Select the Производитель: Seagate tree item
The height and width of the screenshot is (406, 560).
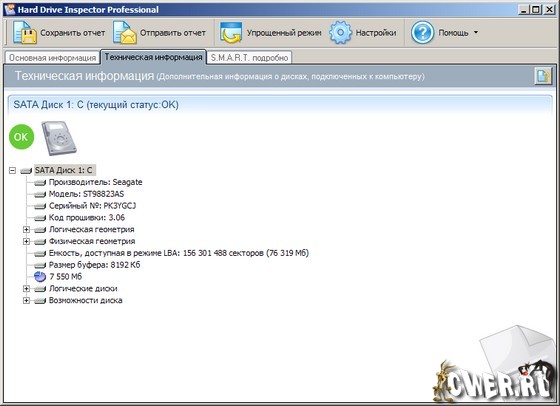[95, 182]
